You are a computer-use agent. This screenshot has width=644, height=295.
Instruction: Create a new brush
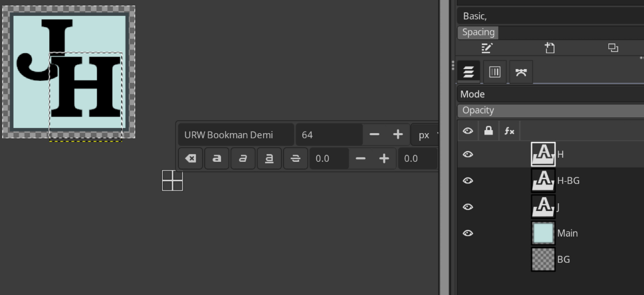(550, 48)
